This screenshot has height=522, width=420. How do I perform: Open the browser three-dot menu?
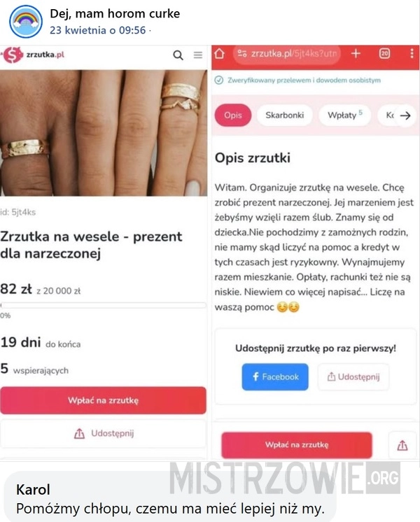(412, 53)
